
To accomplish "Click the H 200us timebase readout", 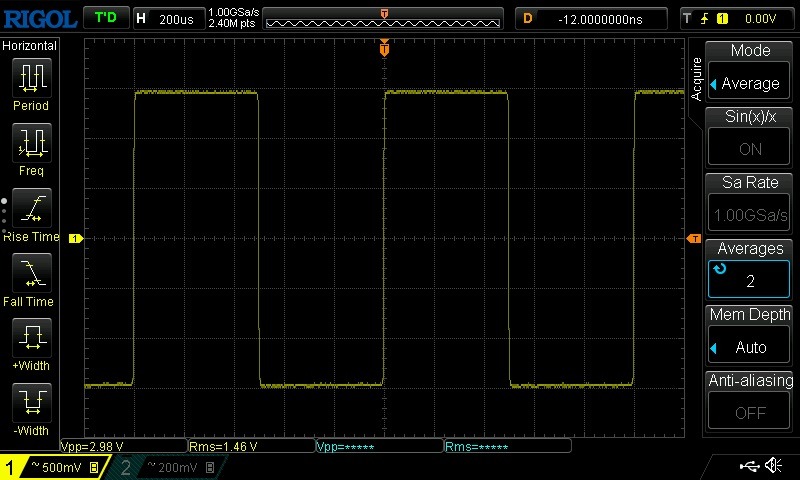I will click(x=169, y=19).
